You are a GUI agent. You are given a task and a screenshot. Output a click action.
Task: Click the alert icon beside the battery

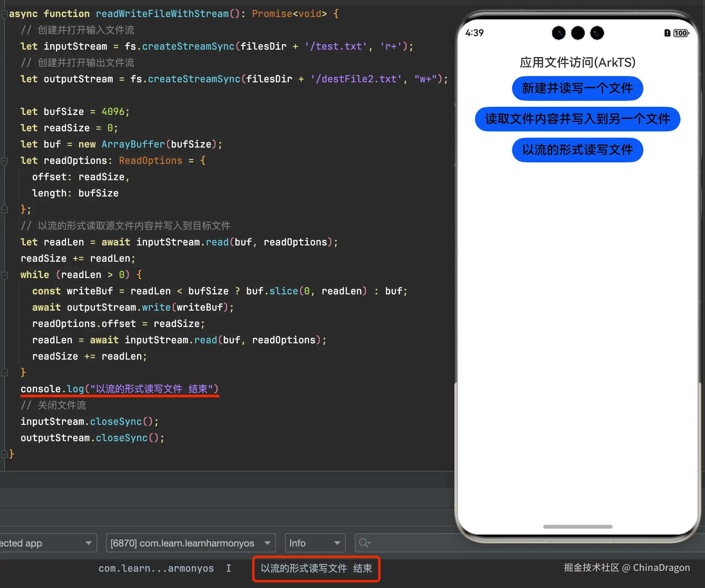coord(667,33)
